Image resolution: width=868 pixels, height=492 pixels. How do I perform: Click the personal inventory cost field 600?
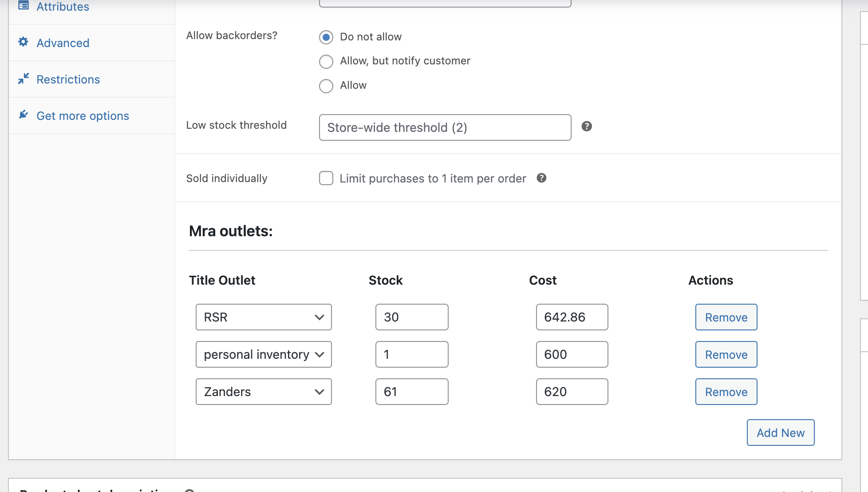572,354
